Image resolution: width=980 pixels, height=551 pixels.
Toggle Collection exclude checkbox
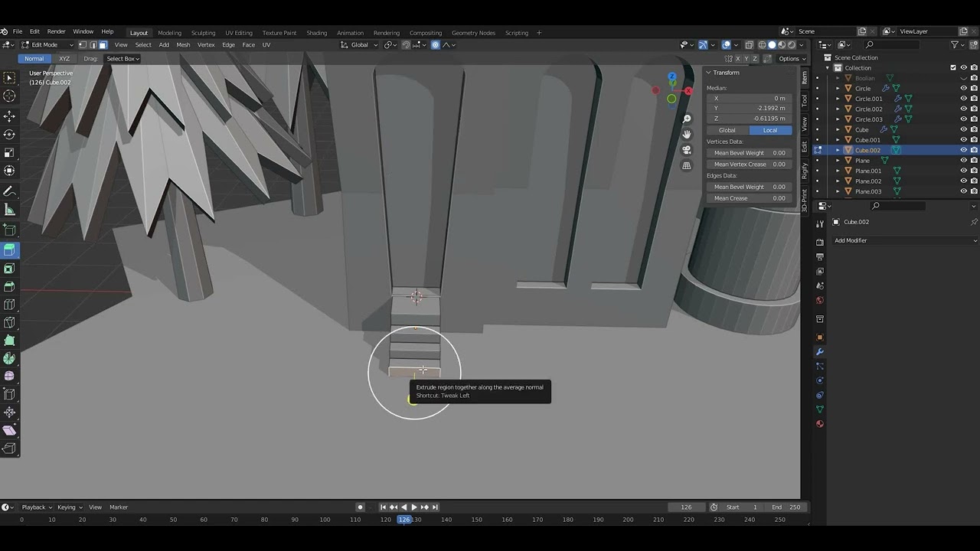pos(953,67)
